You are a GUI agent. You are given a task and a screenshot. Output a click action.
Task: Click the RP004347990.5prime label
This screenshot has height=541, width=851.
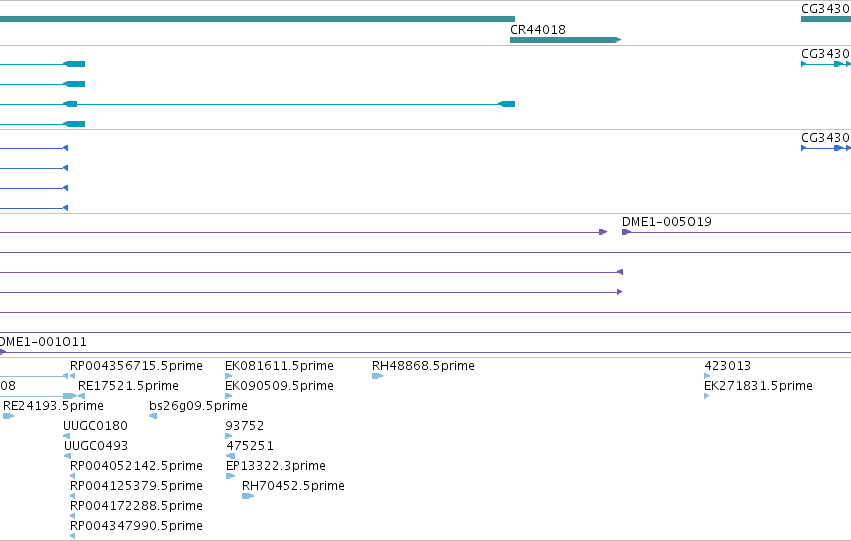[x=136, y=526]
